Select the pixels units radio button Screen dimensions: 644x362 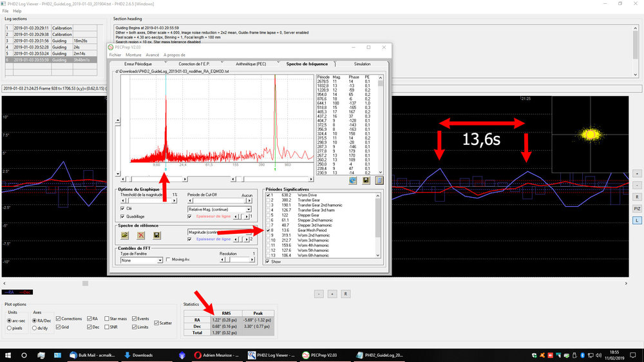(x=10, y=328)
